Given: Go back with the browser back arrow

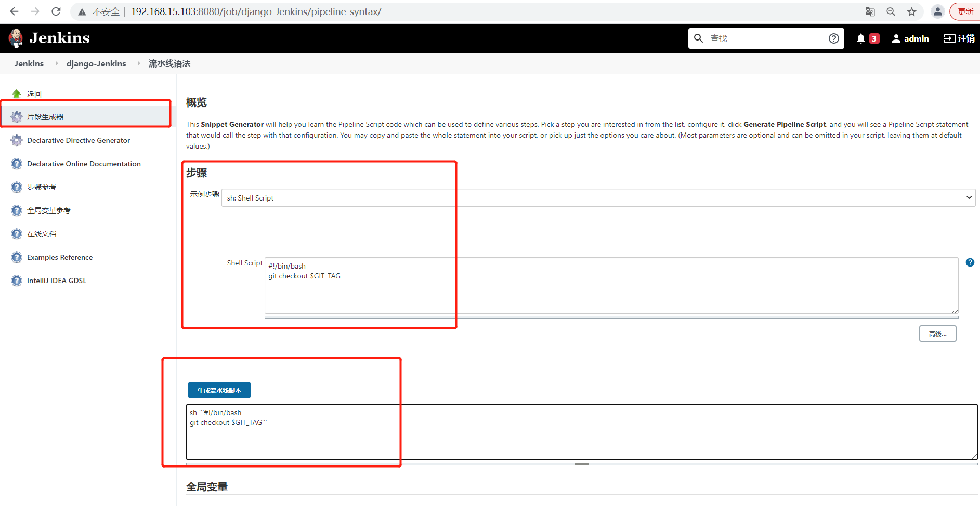Looking at the screenshot, I should coord(14,11).
